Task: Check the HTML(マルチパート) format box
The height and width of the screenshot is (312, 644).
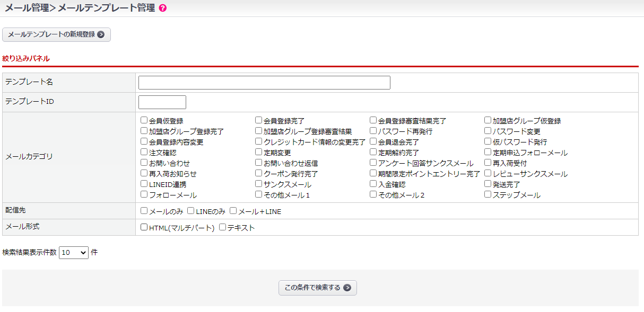Action: (144, 227)
